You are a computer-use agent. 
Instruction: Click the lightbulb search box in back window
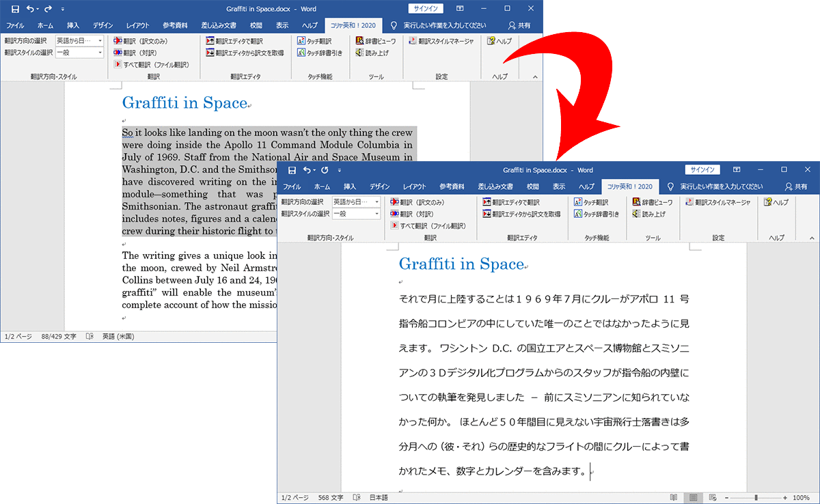pos(438,25)
